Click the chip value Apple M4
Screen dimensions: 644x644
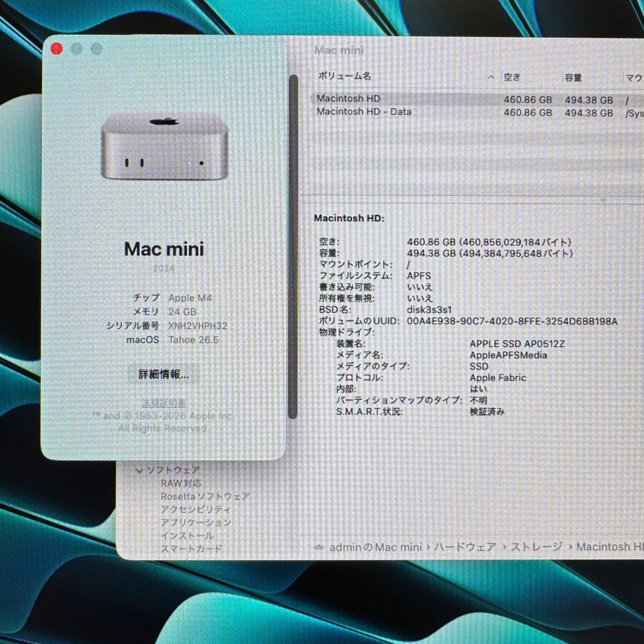click(190, 298)
